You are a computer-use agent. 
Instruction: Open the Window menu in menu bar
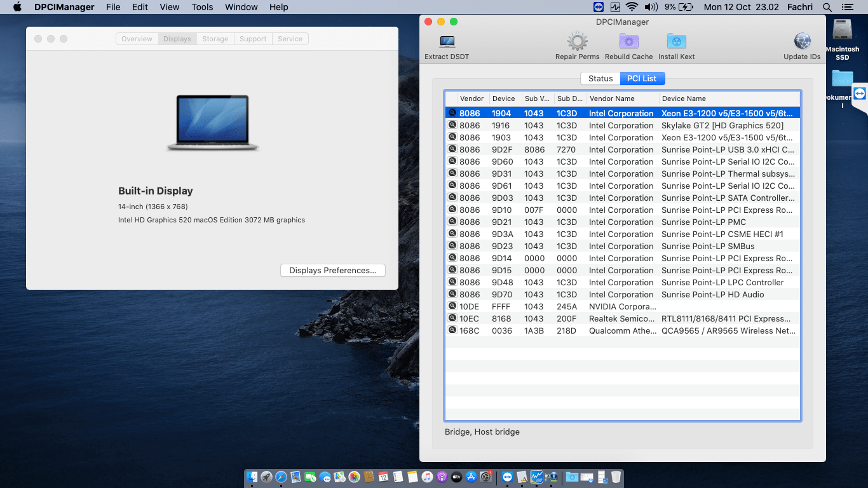(241, 7)
